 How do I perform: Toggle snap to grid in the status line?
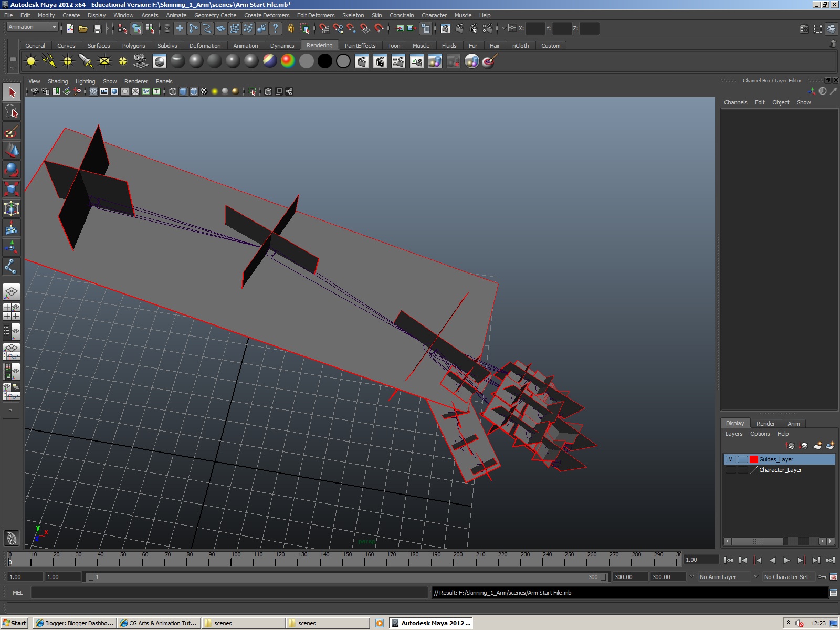pos(324,29)
